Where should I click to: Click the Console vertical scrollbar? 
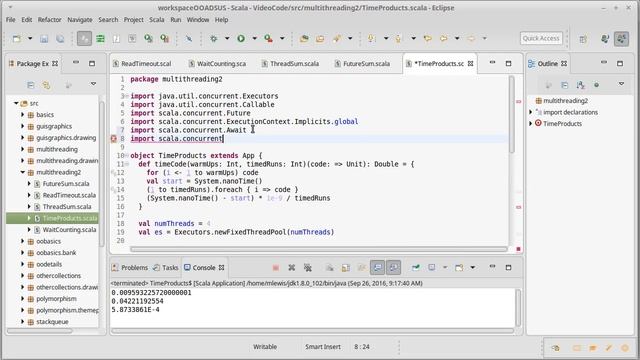pyautogui.click(x=518, y=307)
